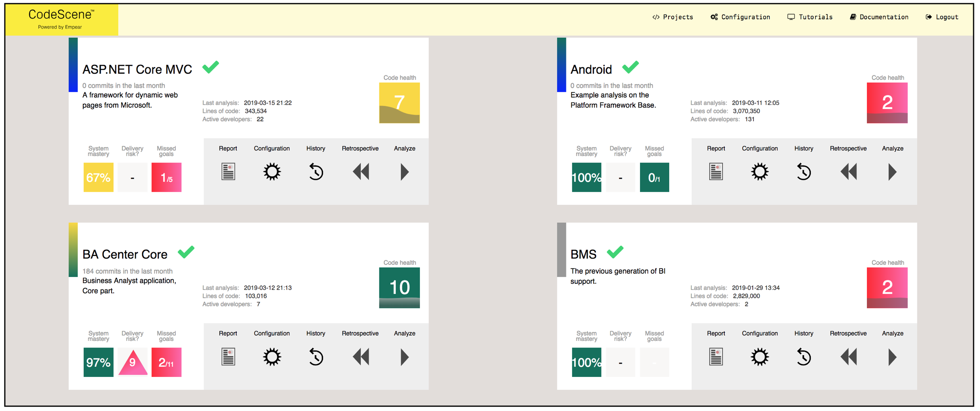The width and height of the screenshot is (980, 411).
Task: Open Tutorials in top navigation
Action: pyautogui.click(x=810, y=17)
